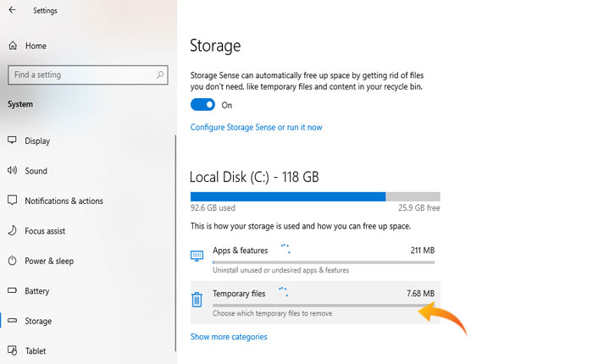This screenshot has height=364, width=593.
Task: Click the Apps & features icon
Action: pos(197,255)
